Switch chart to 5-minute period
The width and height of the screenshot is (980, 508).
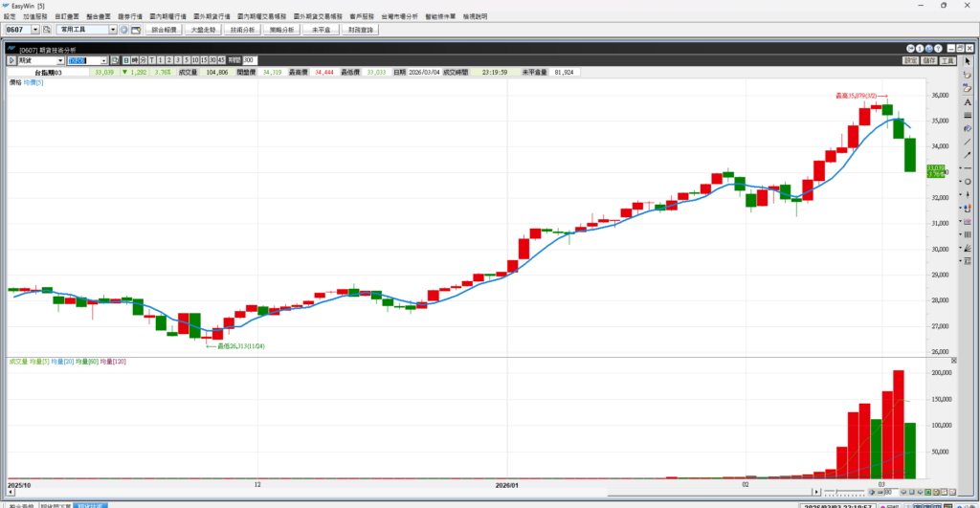pos(185,60)
